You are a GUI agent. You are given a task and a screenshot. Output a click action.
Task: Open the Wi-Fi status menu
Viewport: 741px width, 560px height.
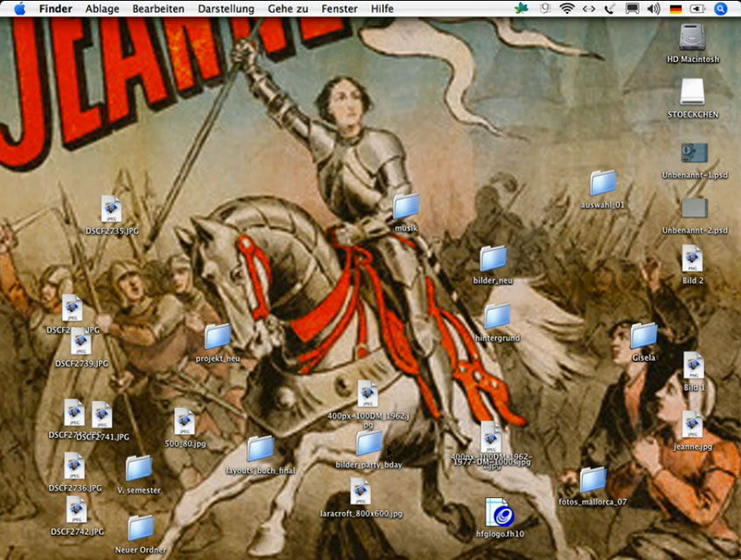pos(567,9)
